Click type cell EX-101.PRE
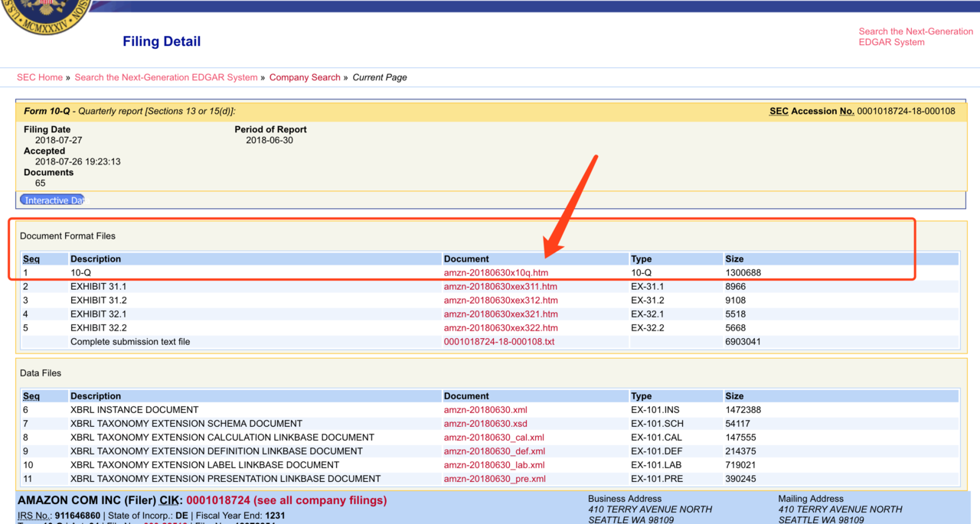 (x=657, y=478)
